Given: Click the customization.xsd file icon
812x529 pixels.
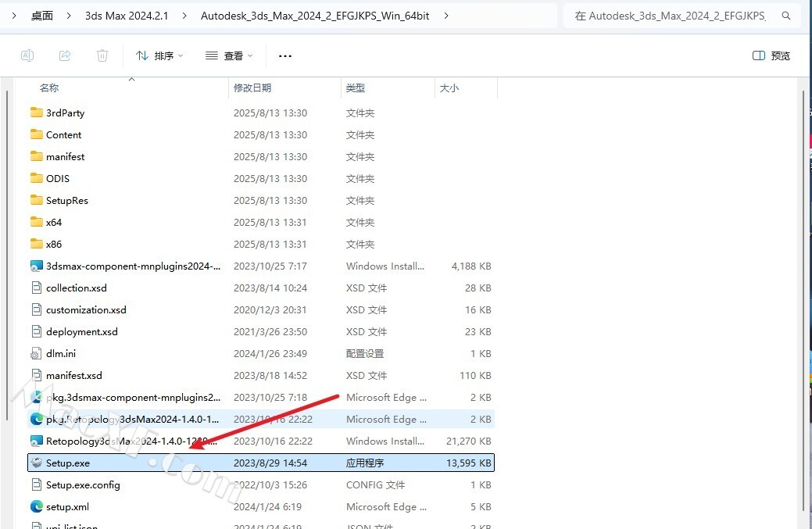Looking at the screenshot, I should (36, 309).
